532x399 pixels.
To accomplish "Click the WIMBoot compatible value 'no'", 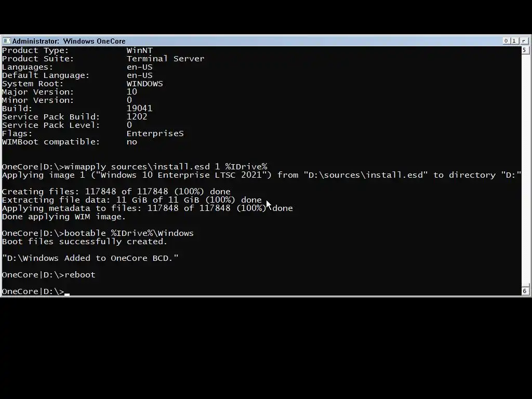I will pyautogui.click(x=131, y=141).
